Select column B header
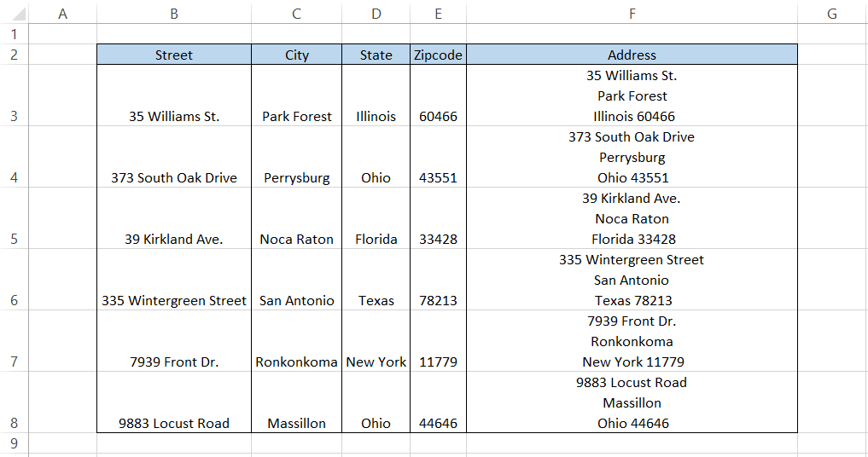 pyautogui.click(x=174, y=13)
